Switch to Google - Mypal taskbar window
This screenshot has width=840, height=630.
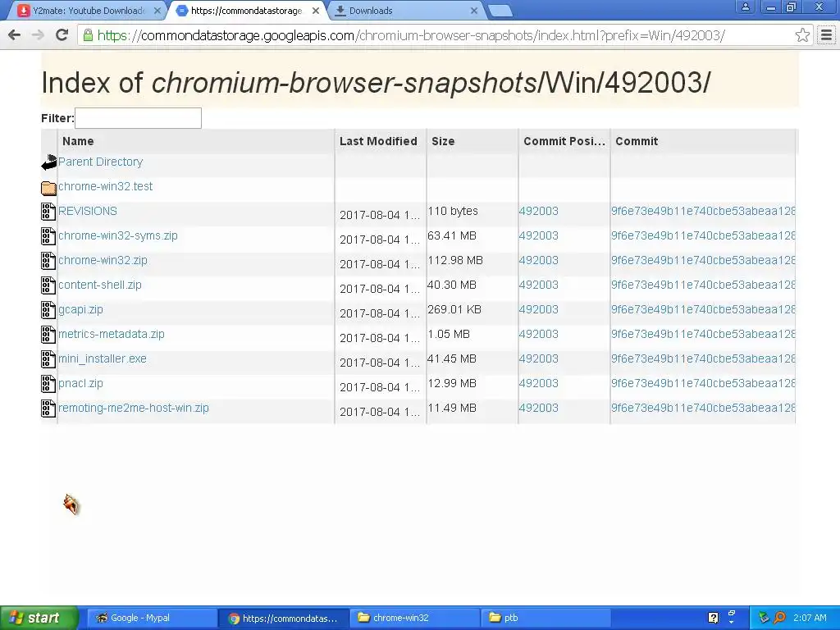[x=152, y=618]
